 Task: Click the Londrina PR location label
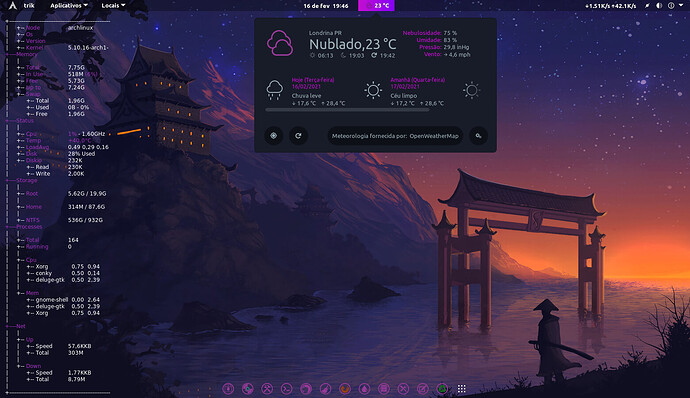click(x=325, y=33)
